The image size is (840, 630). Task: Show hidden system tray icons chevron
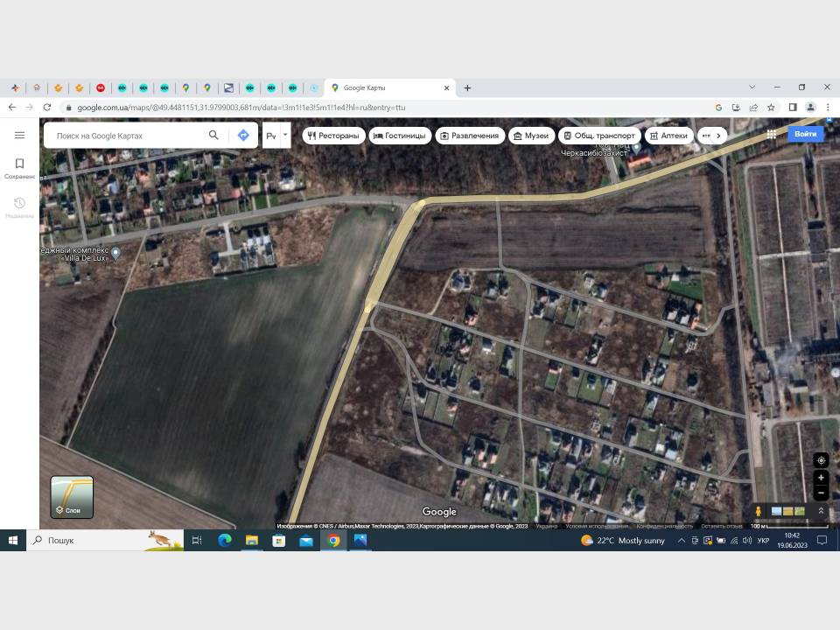click(682, 540)
